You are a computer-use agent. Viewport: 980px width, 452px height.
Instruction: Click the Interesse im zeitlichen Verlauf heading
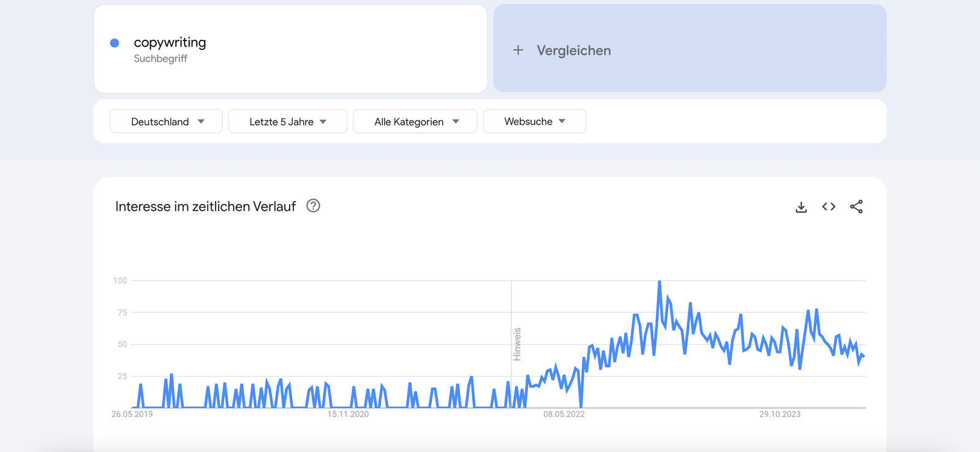[205, 206]
